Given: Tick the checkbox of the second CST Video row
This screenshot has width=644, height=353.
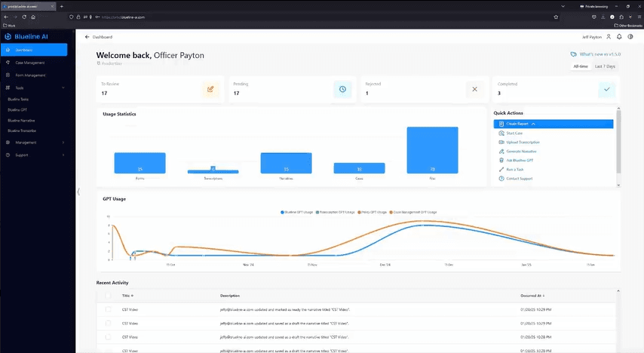Looking at the screenshot, I should click(x=108, y=323).
